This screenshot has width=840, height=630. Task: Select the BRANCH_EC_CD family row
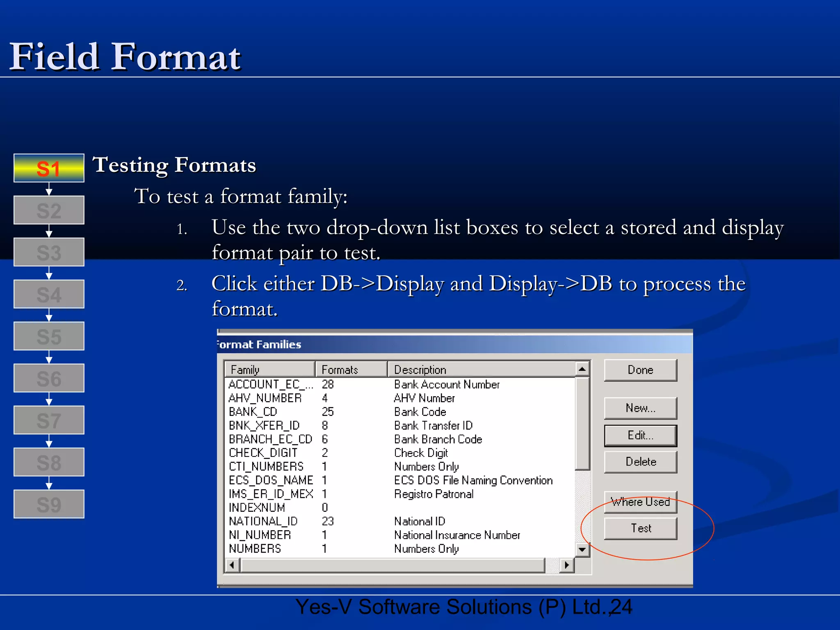coord(400,439)
